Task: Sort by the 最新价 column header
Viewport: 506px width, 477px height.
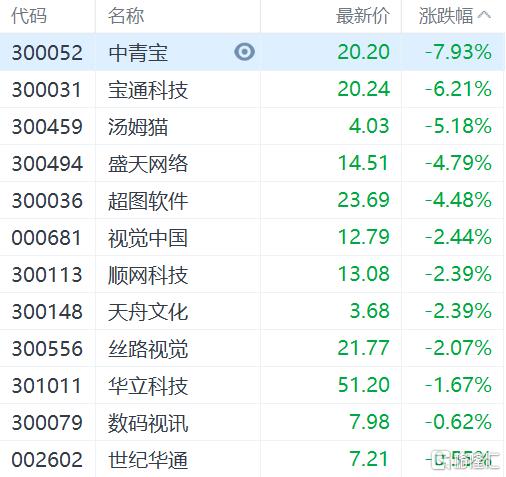Action: [363, 16]
